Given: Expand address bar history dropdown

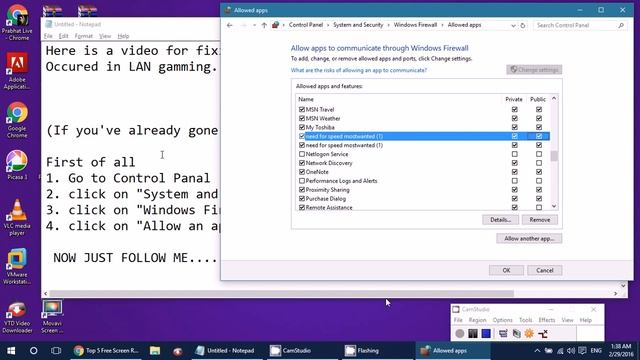Looking at the screenshot, I should coord(513,25).
